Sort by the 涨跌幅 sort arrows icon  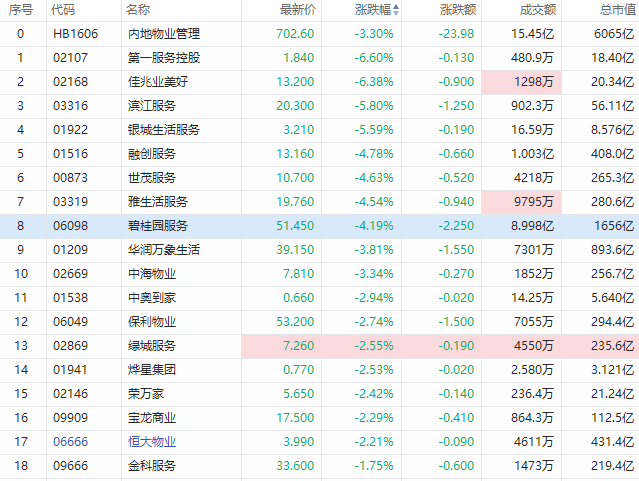(x=396, y=10)
